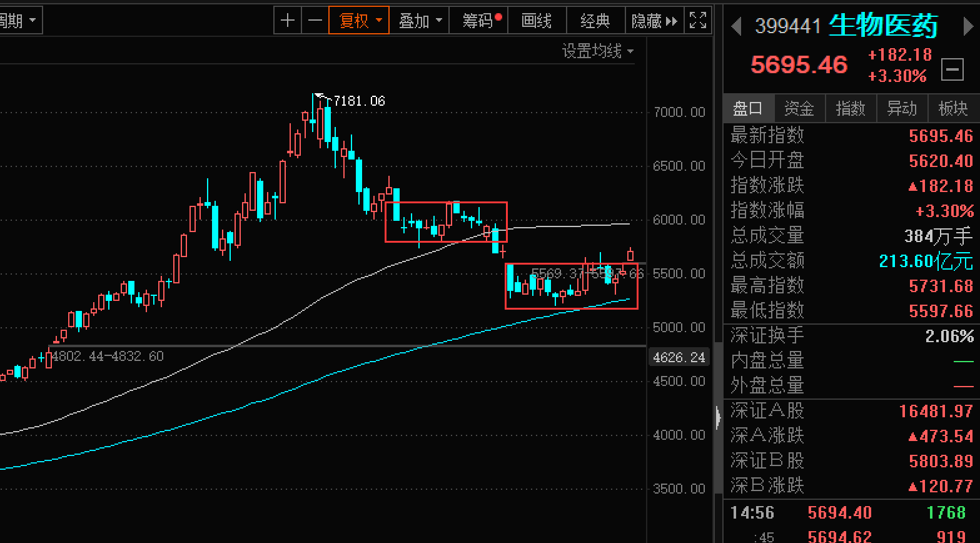
Task: Switch to the 盘口 tab
Action: point(749,109)
